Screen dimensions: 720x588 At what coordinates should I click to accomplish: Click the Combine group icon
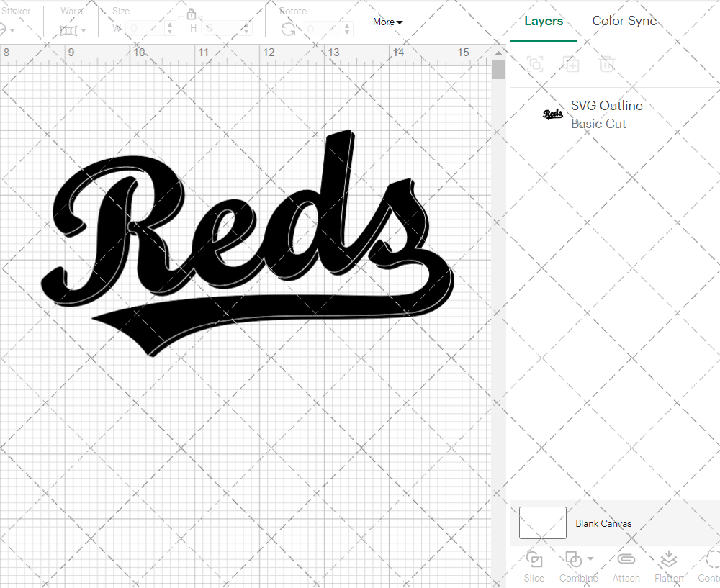(x=574, y=559)
